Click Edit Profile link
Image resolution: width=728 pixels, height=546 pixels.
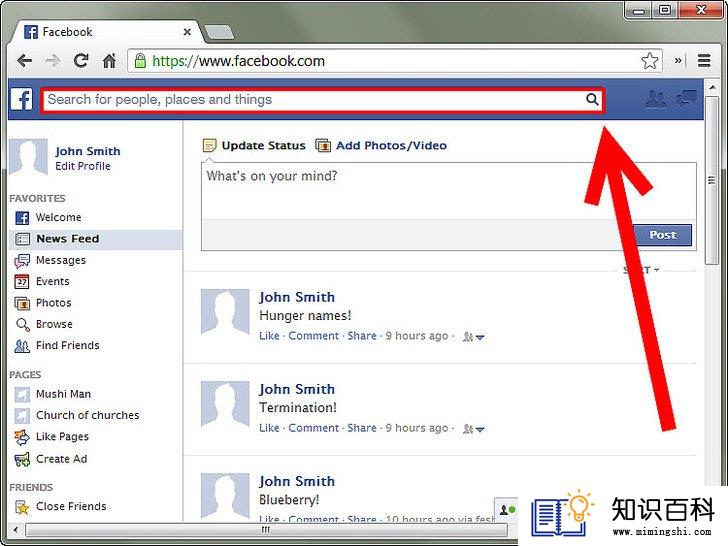coord(83,166)
